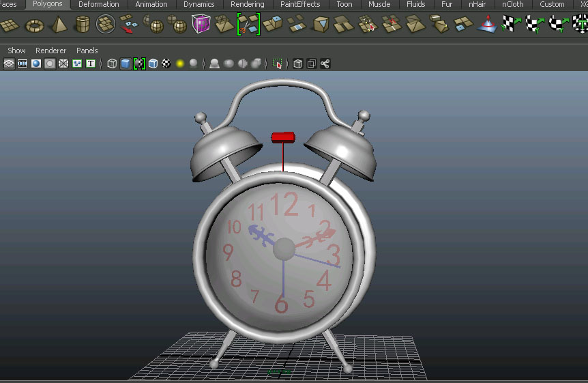Open the nCloth shelf tab
Image resolution: width=588 pixels, height=383 pixels.
point(512,4)
